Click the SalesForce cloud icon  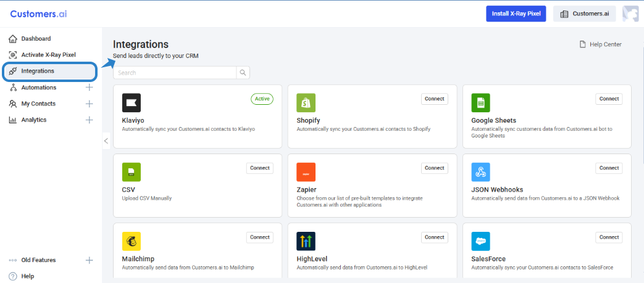480,241
